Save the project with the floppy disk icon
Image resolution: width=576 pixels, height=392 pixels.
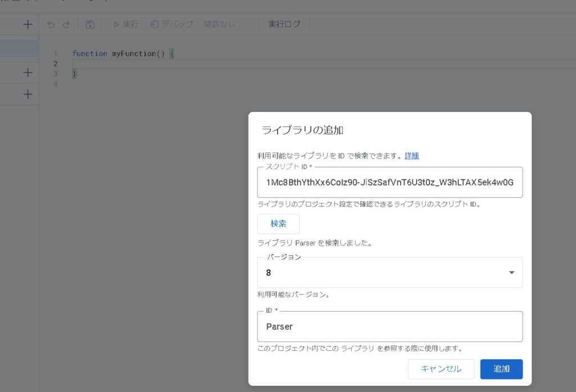tap(90, 24)
